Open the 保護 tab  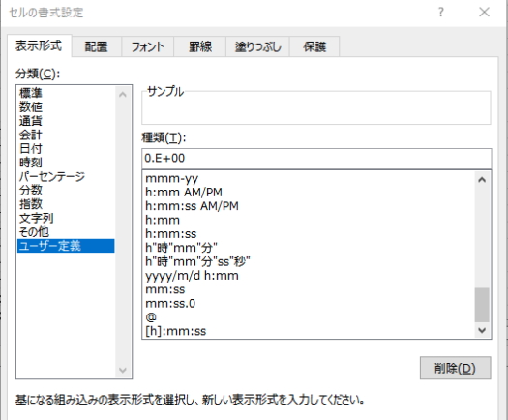(x=314, y=46)
